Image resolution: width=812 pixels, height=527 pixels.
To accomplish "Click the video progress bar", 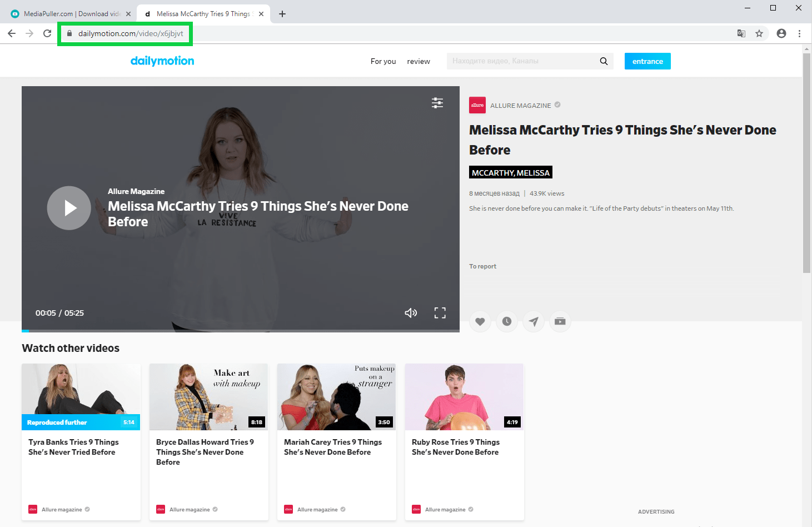I will (240, 331).
